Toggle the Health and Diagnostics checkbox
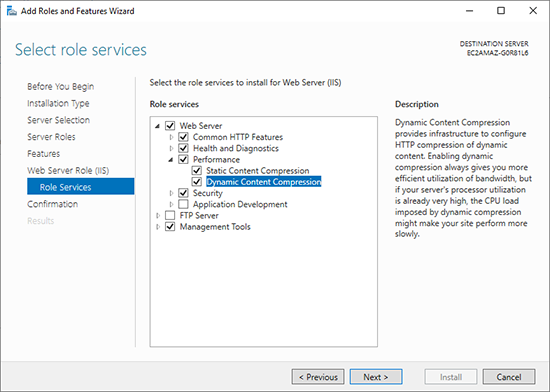The width and height of the screenshot is (550, 392). coord(183,148)
